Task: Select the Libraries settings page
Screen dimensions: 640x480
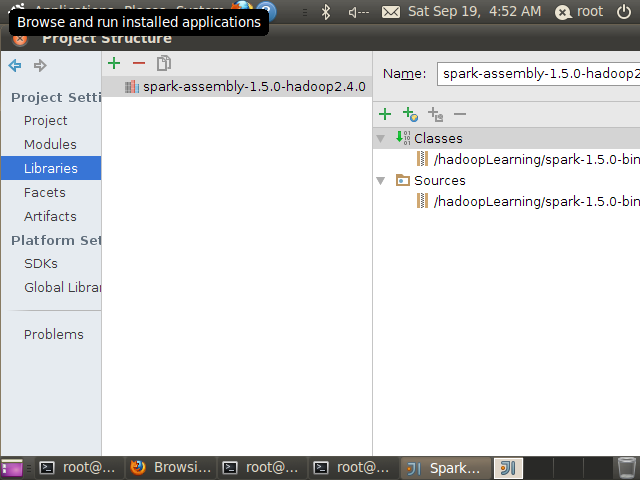Action: [51, 168]
